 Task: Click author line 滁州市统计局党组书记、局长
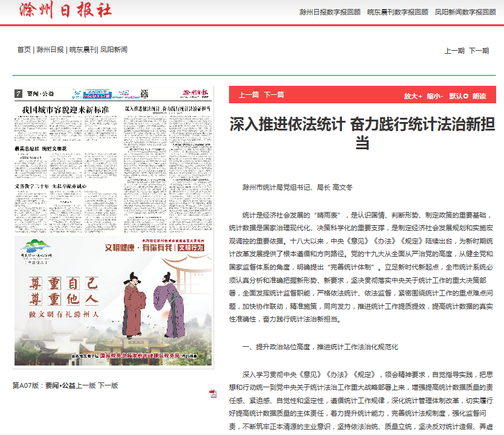tap(297, 187)
